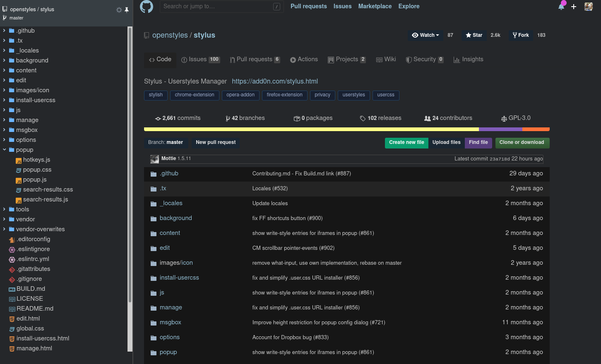Open the Clone or download dropdown
The width and height of the screenshot is (601, 364).
click(522, 143)
